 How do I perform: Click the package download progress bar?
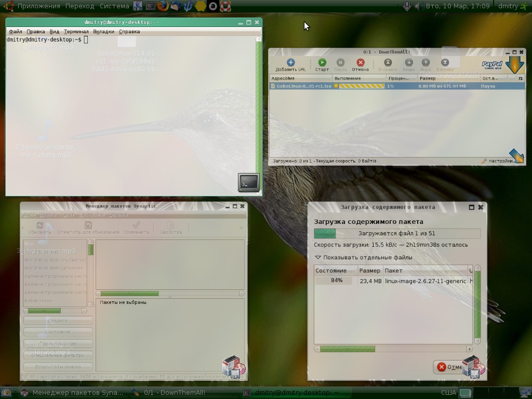click(397, 233)
